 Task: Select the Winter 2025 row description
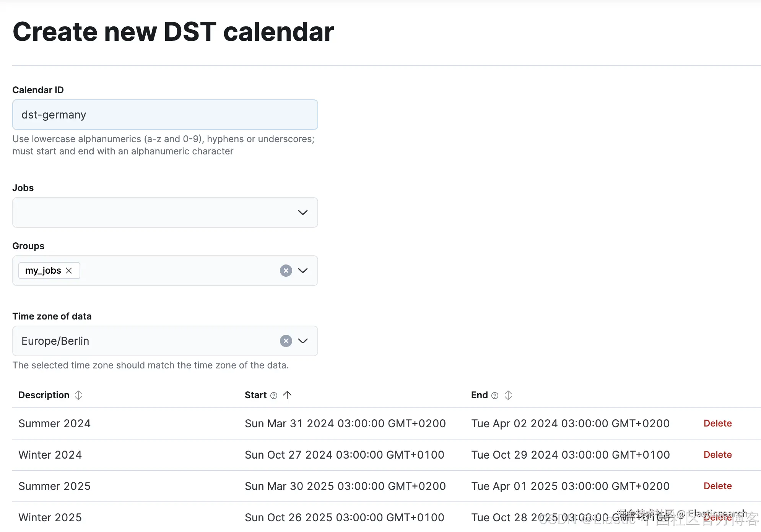(50, 517)
